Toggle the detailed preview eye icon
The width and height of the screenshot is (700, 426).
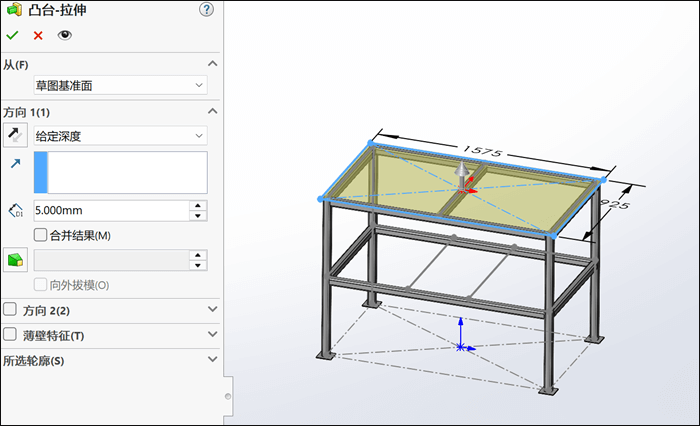tap(64, 35)
